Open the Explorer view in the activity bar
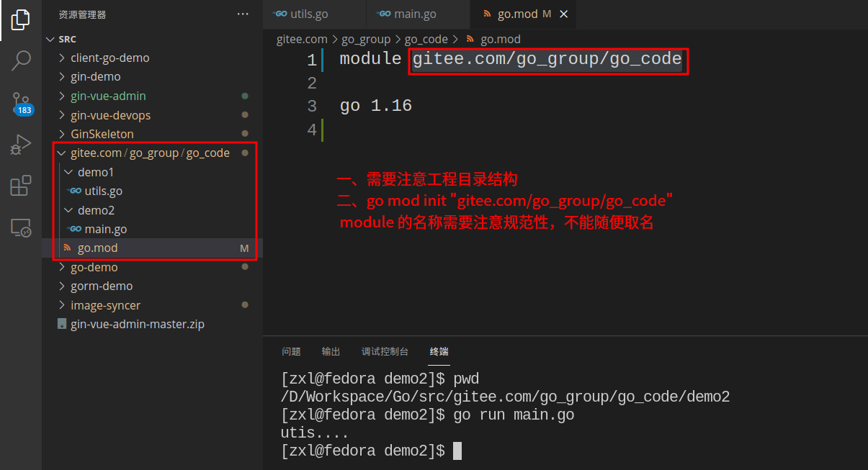Image resolution: width=868 pixels, height=470 pixels. pos(19,19)
